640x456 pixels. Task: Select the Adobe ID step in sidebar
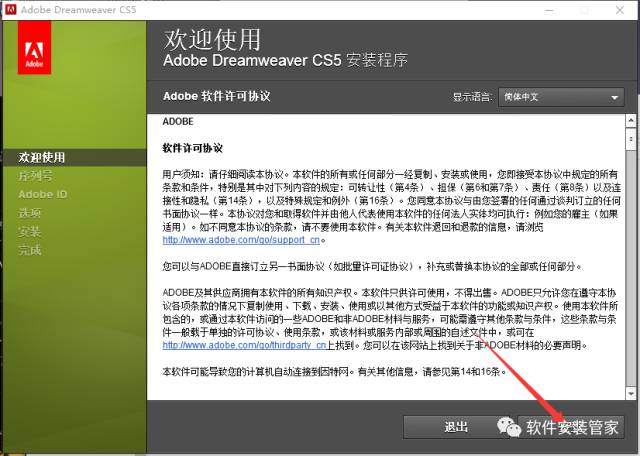(42, 194)
